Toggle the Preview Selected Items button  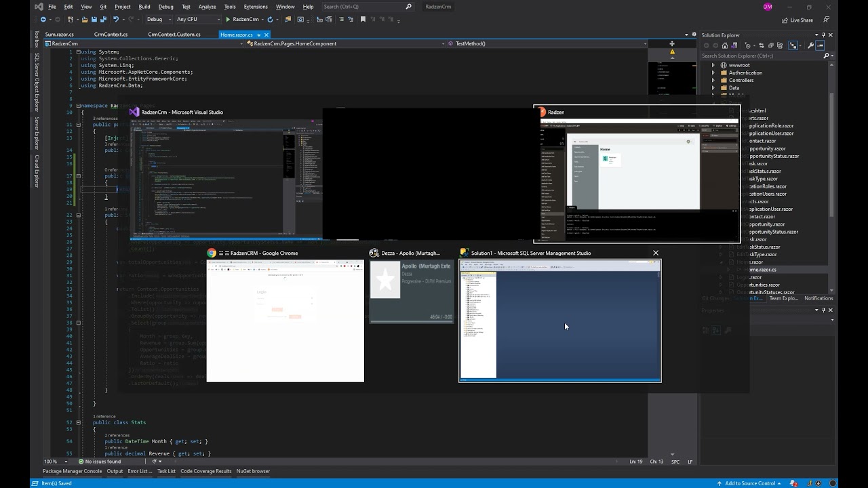coord(820,45)
